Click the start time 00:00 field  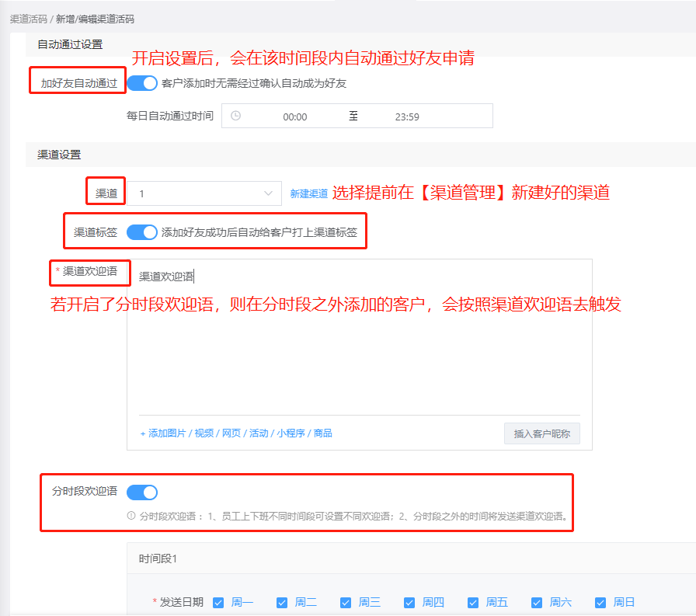click(294, 117)
